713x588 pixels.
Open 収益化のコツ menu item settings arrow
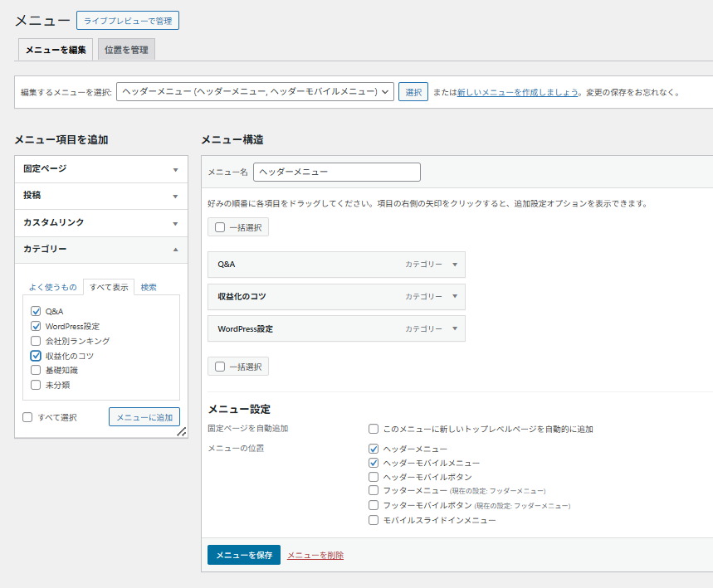point(455,297)
